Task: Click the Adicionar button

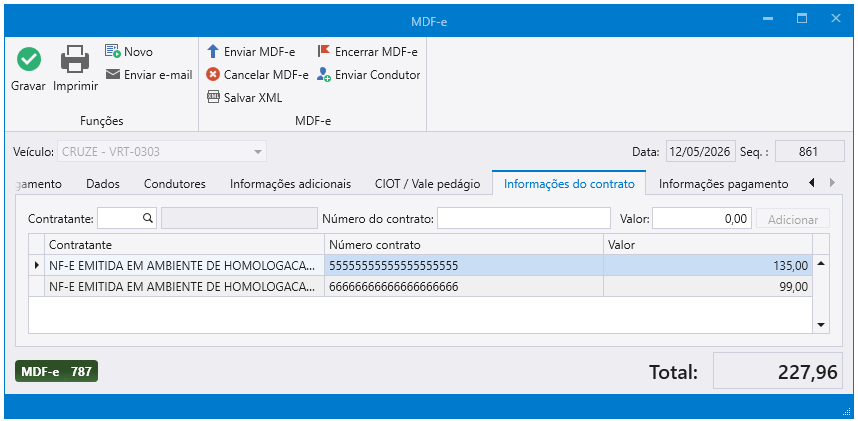Action: coord(793,220)
